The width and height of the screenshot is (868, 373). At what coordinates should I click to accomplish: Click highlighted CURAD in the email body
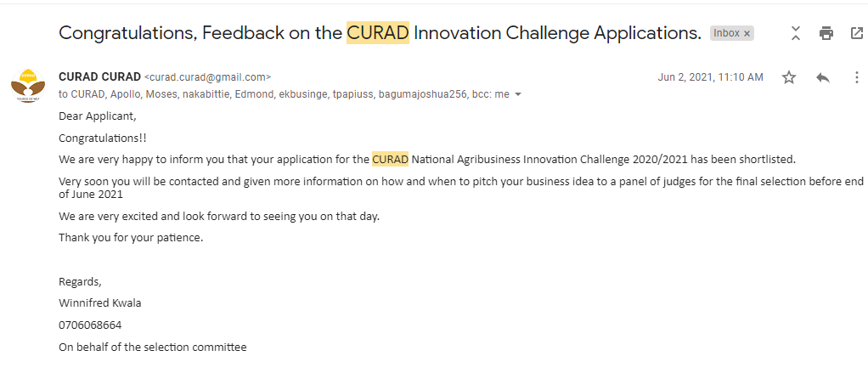click(x=391, y=160)
